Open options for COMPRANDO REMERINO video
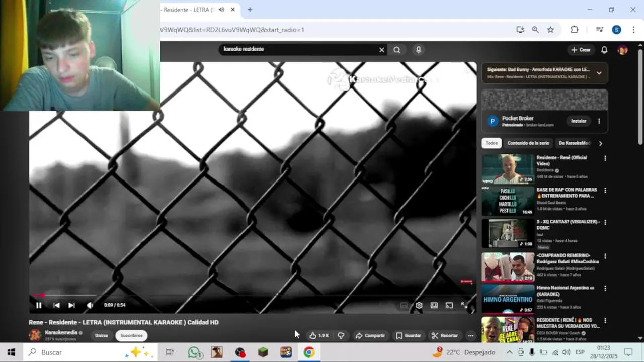The width and height of the screenshot is (644, 362). [x=605, y=256]
